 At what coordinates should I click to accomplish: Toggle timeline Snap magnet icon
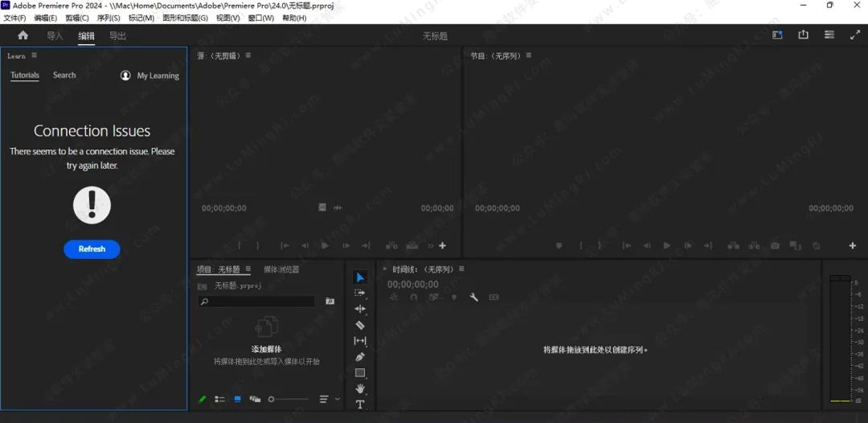414,298
